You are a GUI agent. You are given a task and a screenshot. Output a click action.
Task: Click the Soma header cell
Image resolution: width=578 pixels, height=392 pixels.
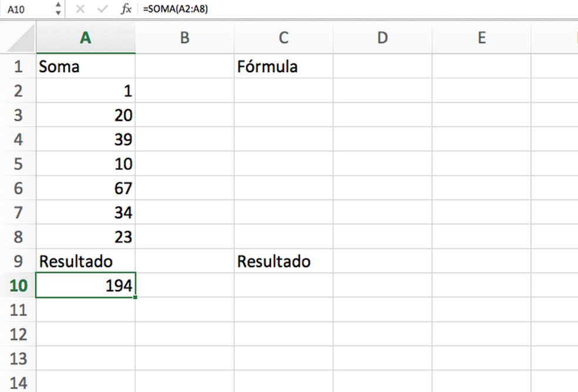click(x=86, y=66)
